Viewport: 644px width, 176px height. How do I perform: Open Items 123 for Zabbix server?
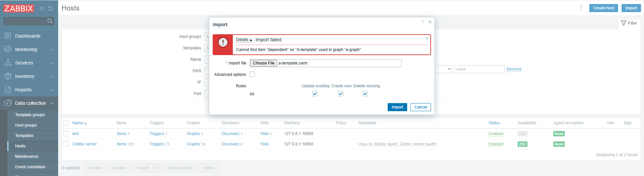pos(122,144)
